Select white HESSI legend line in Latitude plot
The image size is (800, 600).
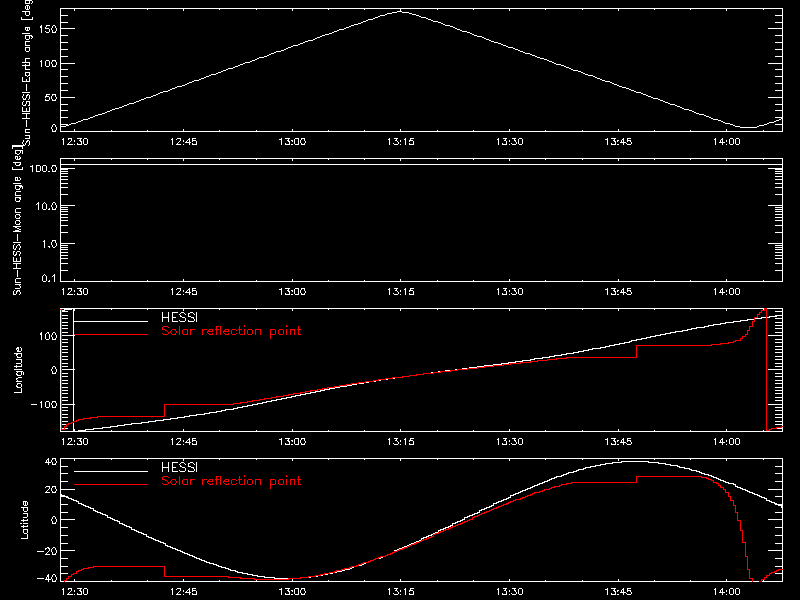[x=111, y=471]
